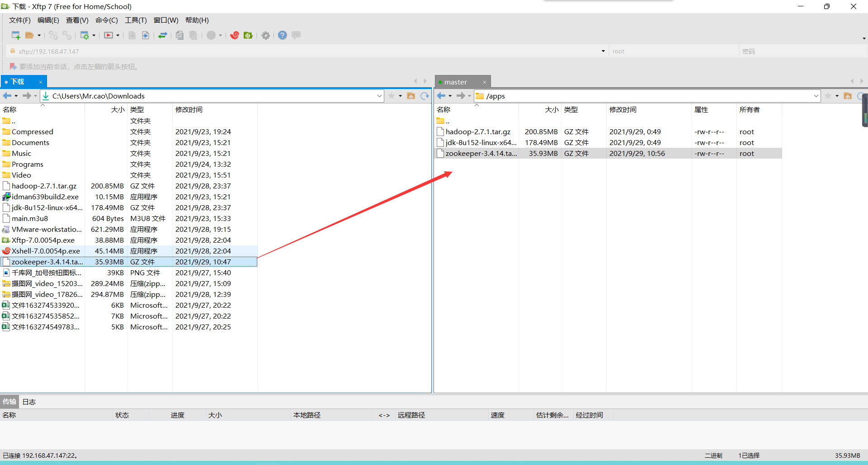The image size is (868, 465).
Task: Sort local files by 修改时间 column header
Action: 215,110
